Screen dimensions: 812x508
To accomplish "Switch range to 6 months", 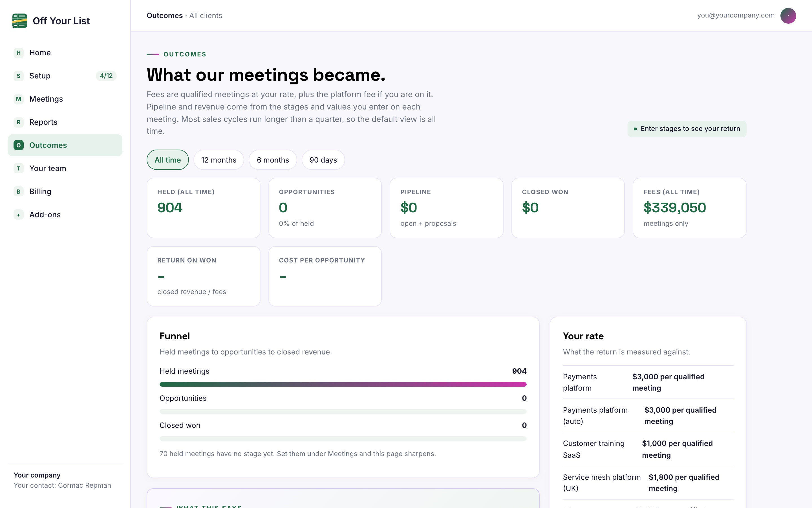I will (x=273, y=160).
